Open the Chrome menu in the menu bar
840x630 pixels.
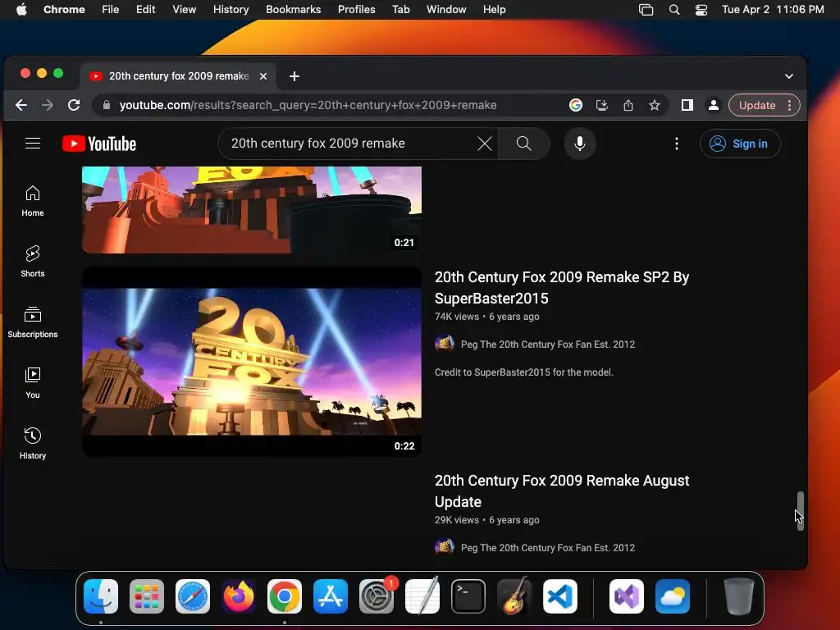pyautogui.click(x=64, y=9)
